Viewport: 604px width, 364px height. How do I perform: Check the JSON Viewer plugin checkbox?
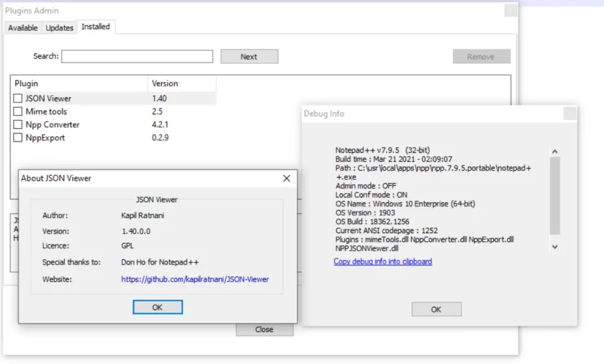click(x=18, y=98)
